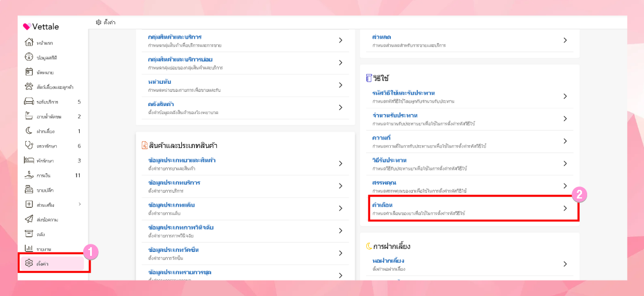Open พักรักษา inpatient bed sidebar item
This screenshot has width=644, height=296.
click(53, 161)
